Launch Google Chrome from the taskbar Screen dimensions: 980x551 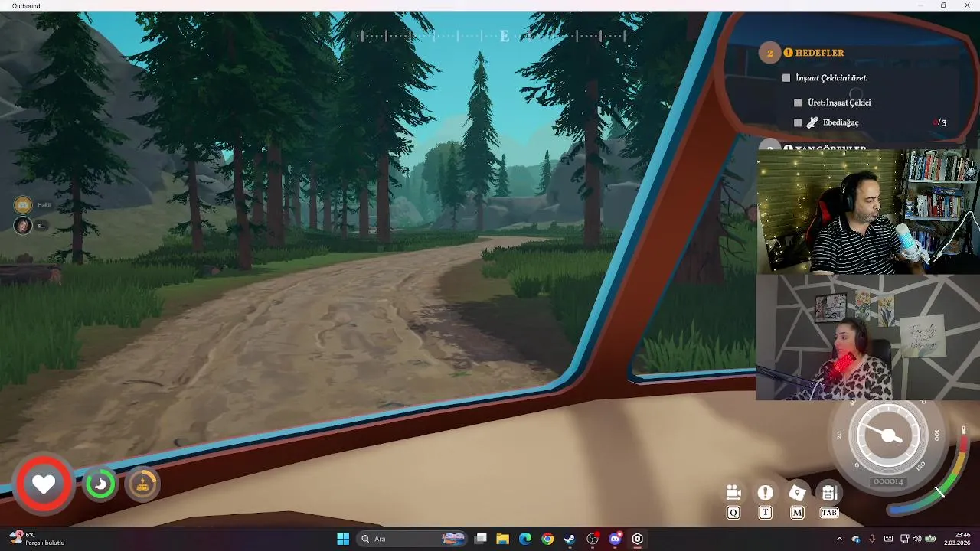click(547, 539)
